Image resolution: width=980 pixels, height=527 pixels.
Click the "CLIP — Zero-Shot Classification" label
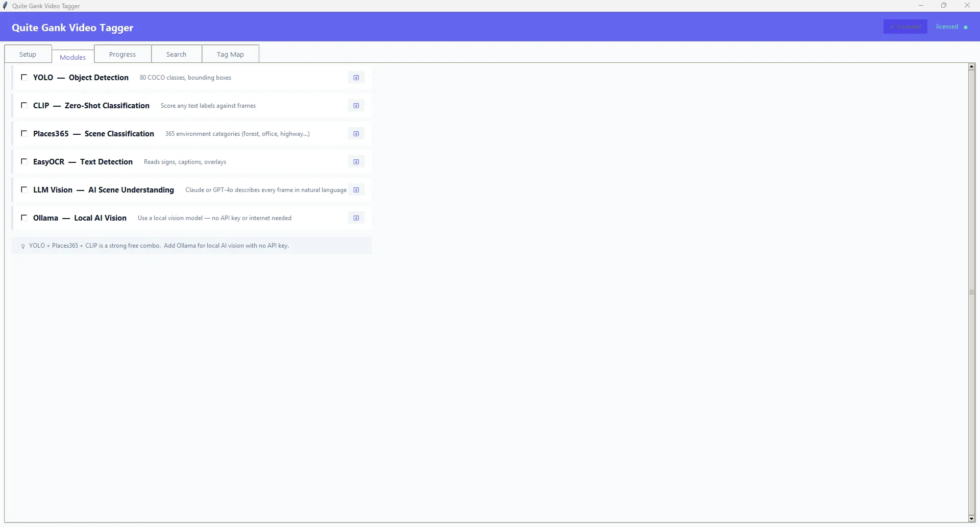click(91, 106)
